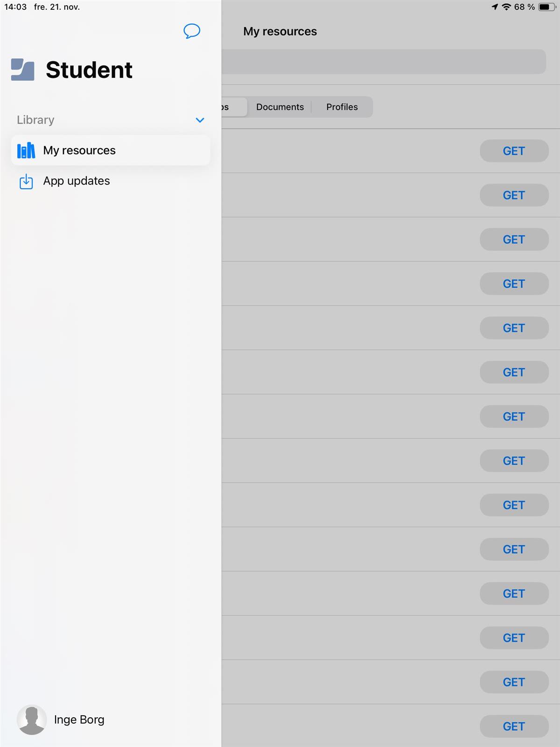Click the My resources books icon
The width and height of the screenshot is (560, 747).
click(26, 150)
